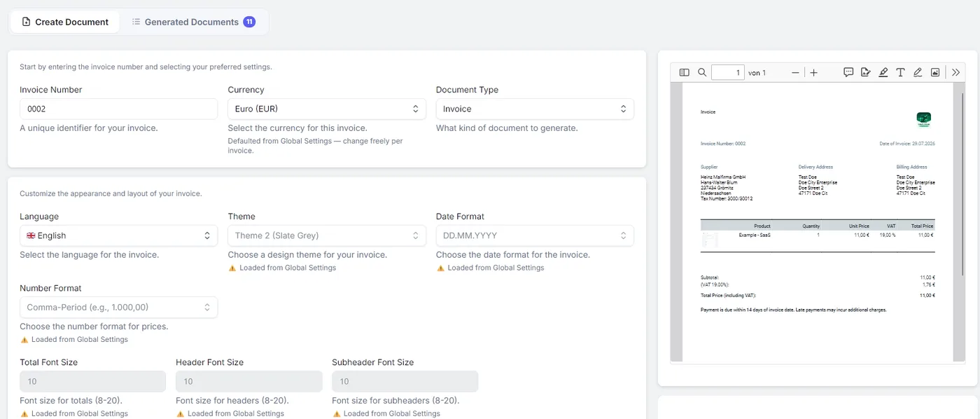This screenshot has width=980, height=419.
Task: Open the Document Type dropdown
Action: tap(535, 109)
